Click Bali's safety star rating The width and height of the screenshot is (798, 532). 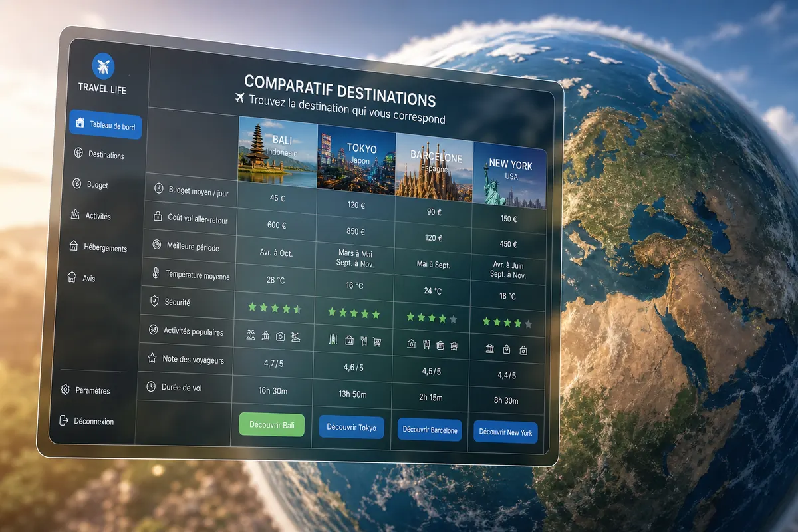275,308
